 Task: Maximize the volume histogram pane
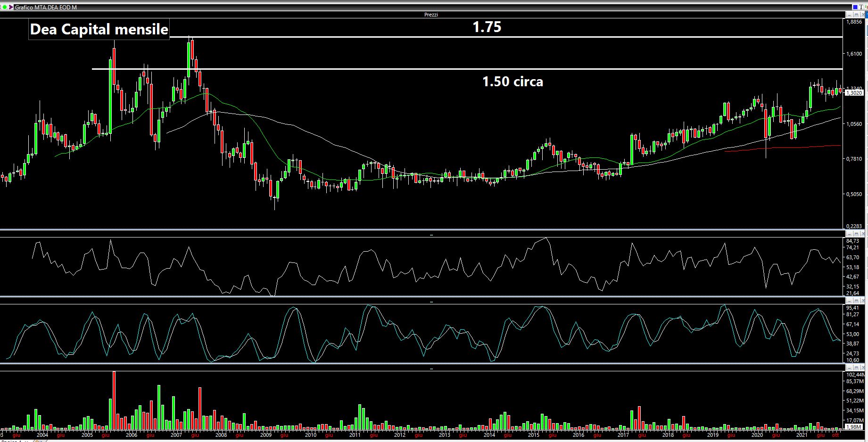pyautogui.click(x=856, y=368)
